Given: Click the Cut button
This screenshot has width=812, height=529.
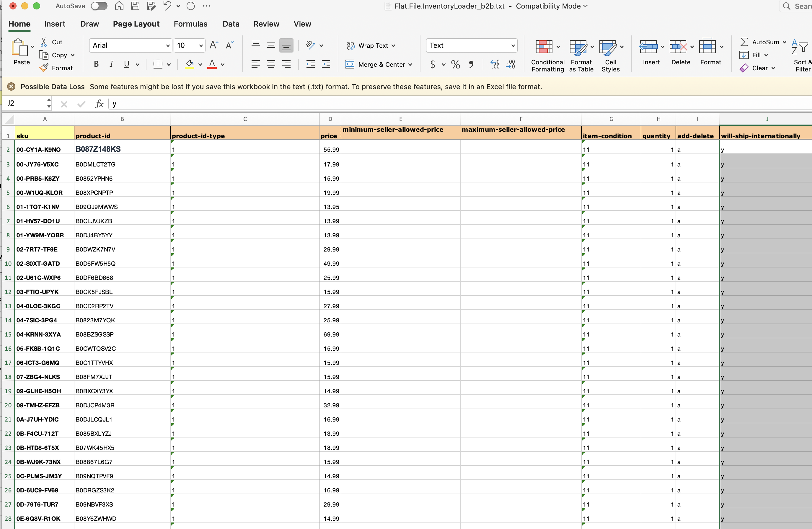Looking at the screenshot, I should (x=51, y=42).
